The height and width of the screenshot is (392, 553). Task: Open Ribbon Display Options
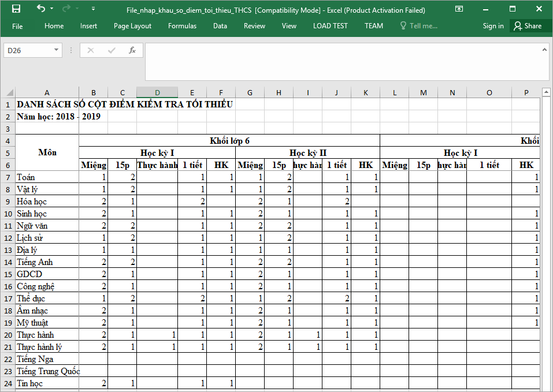click(x=459, y=9)
